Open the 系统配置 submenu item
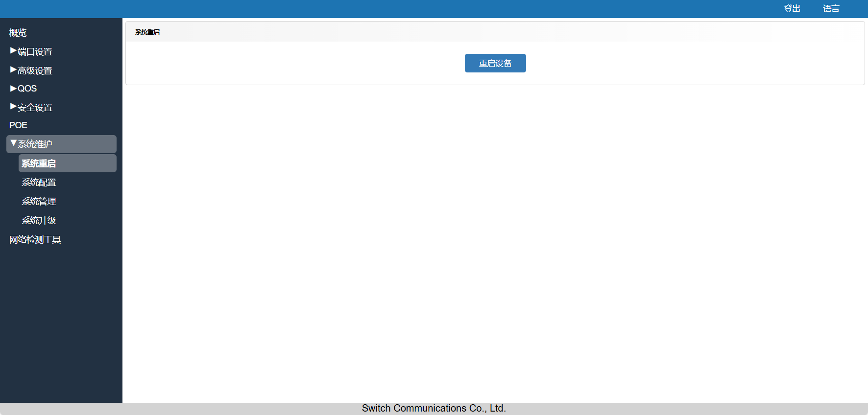 [39, 183]
